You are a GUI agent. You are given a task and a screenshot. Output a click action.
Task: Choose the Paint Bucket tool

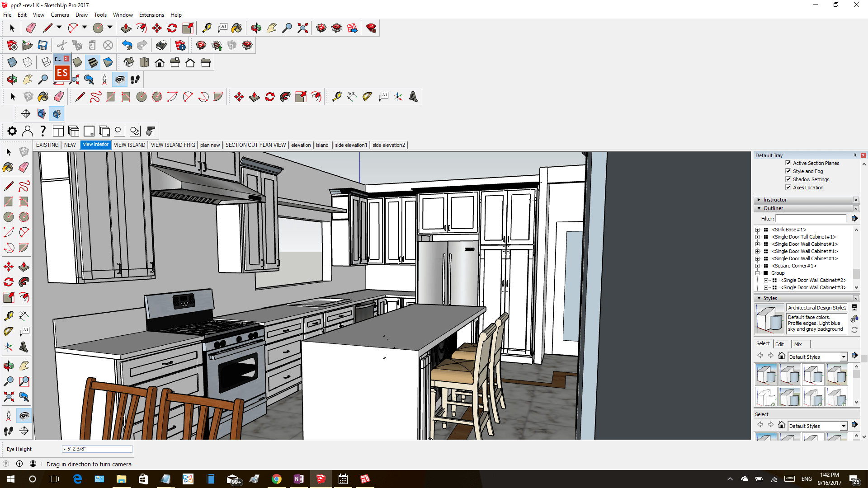tap(237, 28)
